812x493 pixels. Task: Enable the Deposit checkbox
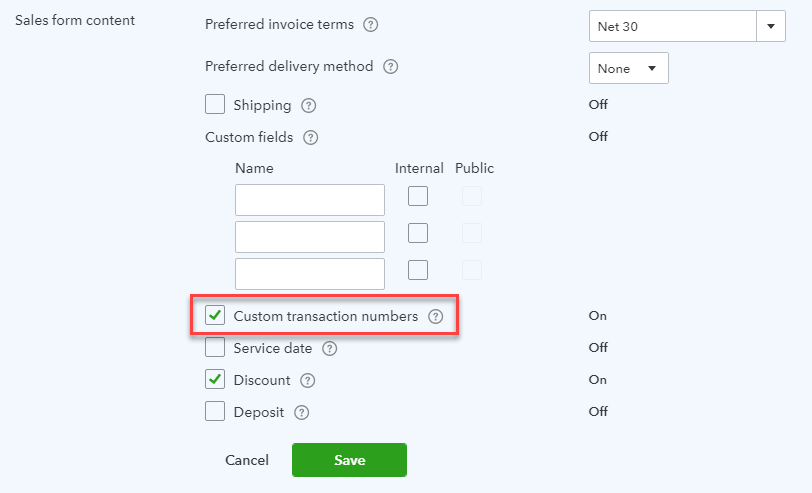click(215, 411)
